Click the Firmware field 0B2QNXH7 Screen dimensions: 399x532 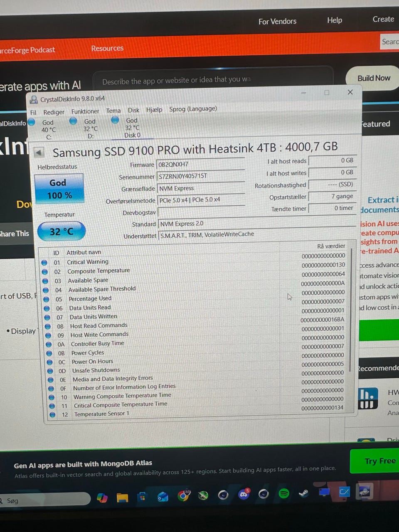click(201, 164)
